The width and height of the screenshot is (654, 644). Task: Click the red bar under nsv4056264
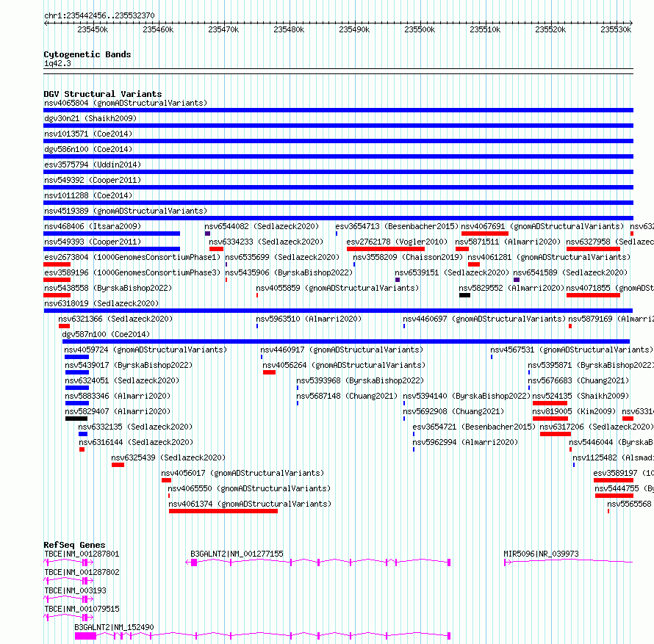[x=269, y=372]
